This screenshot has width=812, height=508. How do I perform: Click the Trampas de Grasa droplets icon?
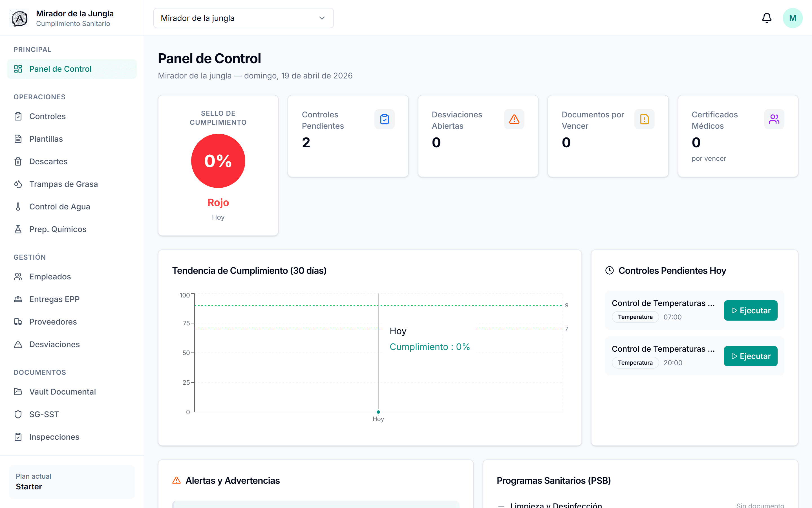[18, 184]
